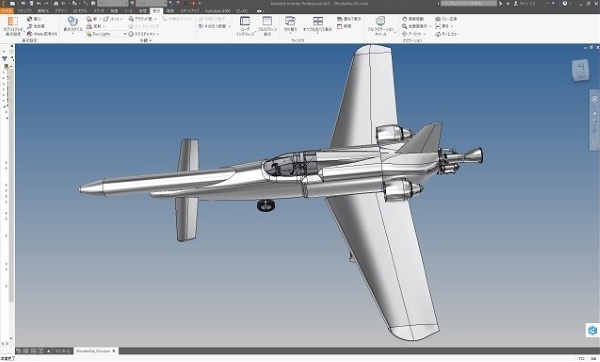Image resolution: width=600 pixels, height=362 pixels.
Task: Click the ViewCube in viewport corner
Action: pos(580,70)
